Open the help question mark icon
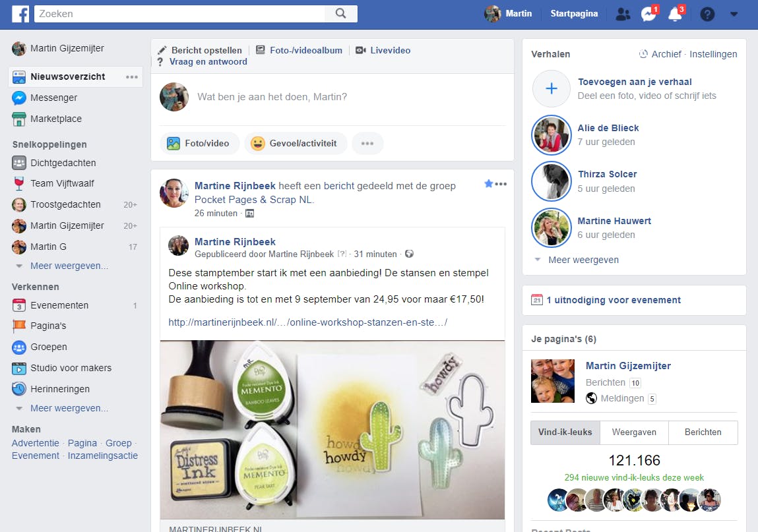Viewport: 758px width, 532px height. (x=707, y=14)
